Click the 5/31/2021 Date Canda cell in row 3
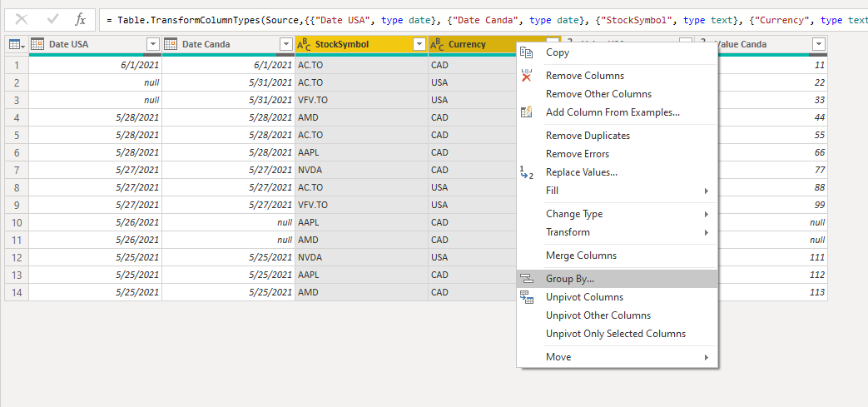The width and height of the screenshot is (868, 407). [229, 100]
